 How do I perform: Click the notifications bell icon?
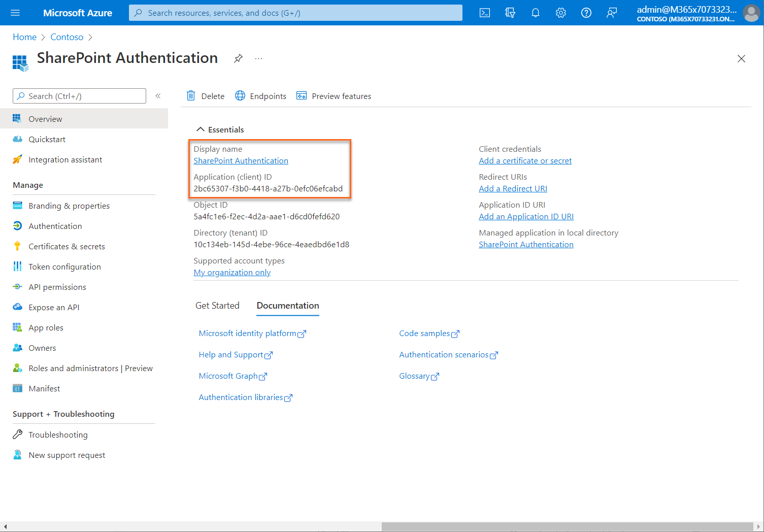[535, 13]
